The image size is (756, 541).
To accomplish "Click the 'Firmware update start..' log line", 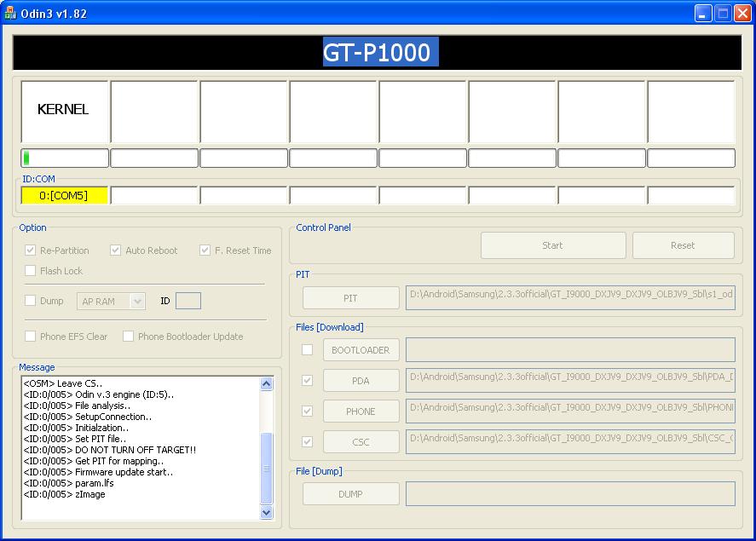I will 98,472.
